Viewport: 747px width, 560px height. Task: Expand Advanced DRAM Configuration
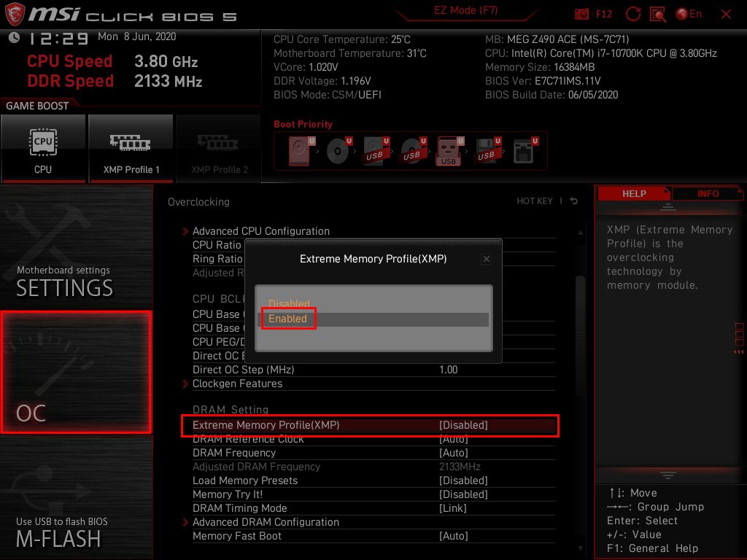point(266,522)
